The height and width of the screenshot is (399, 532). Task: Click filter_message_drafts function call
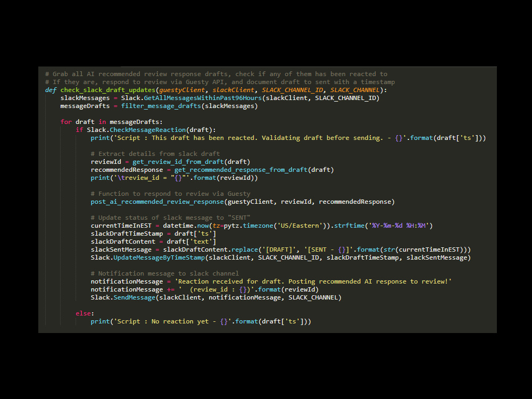coord(161,106)
